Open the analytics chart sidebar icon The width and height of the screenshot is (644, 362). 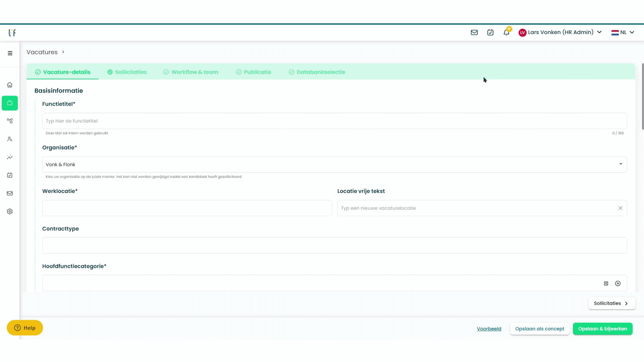[10, 157]
